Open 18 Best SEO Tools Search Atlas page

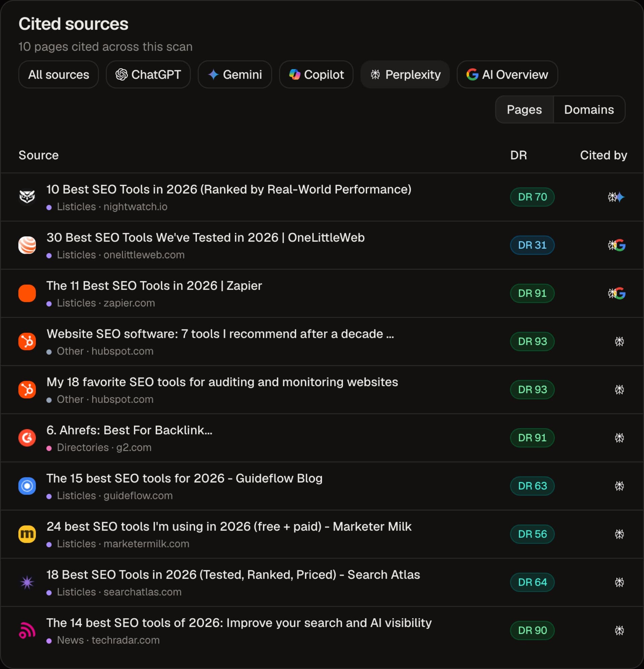(x=233, y=574)
